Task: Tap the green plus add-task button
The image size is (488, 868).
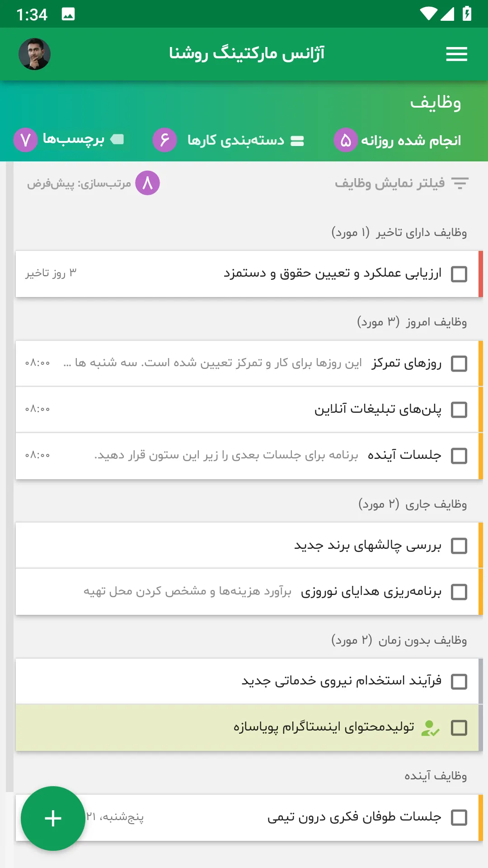Action: (x=53, y=818)
